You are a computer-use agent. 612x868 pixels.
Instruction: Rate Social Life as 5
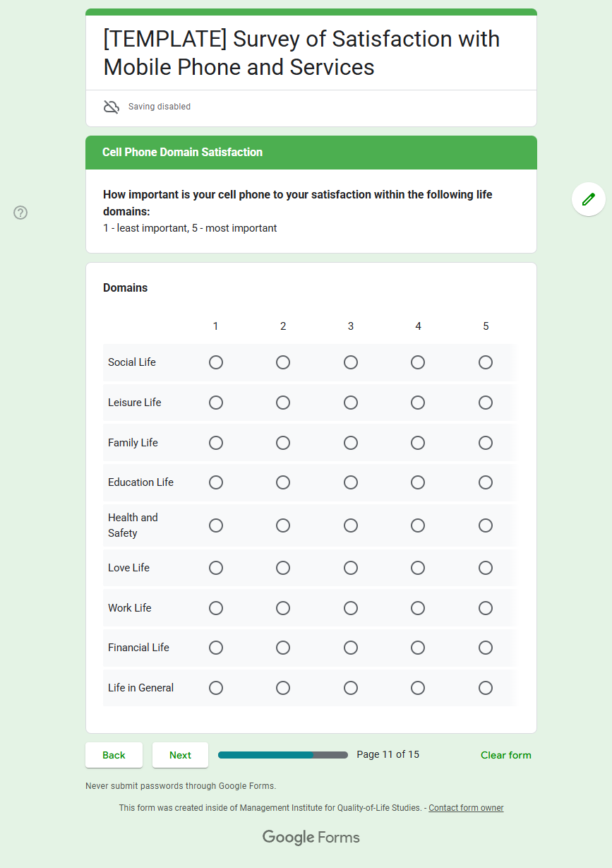point(486,362)
